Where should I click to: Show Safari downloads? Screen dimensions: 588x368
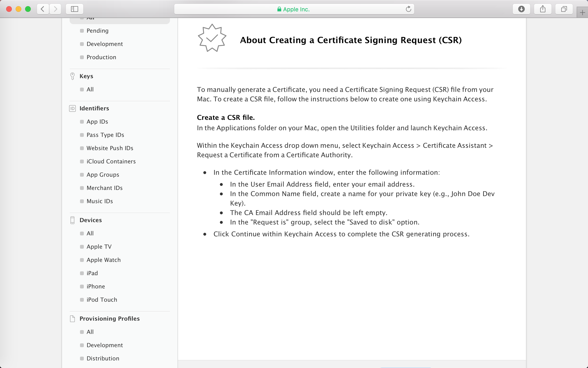[x=521, y=9]
